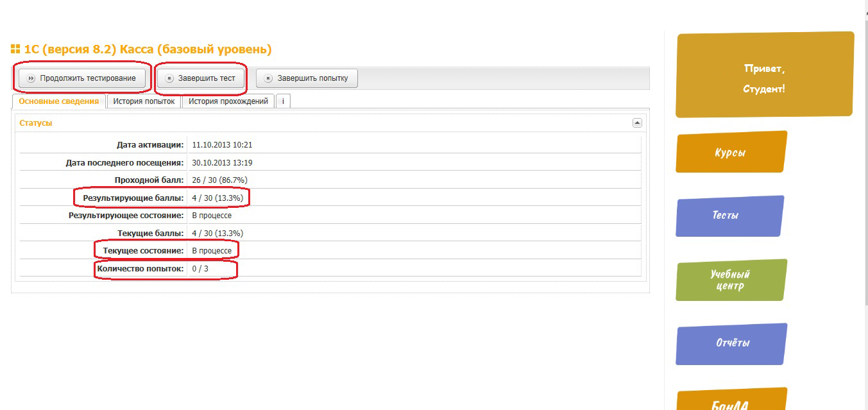Click the orange grid icon beside the course title
Viewport: 868px width, 410px height.
[15, 49]
